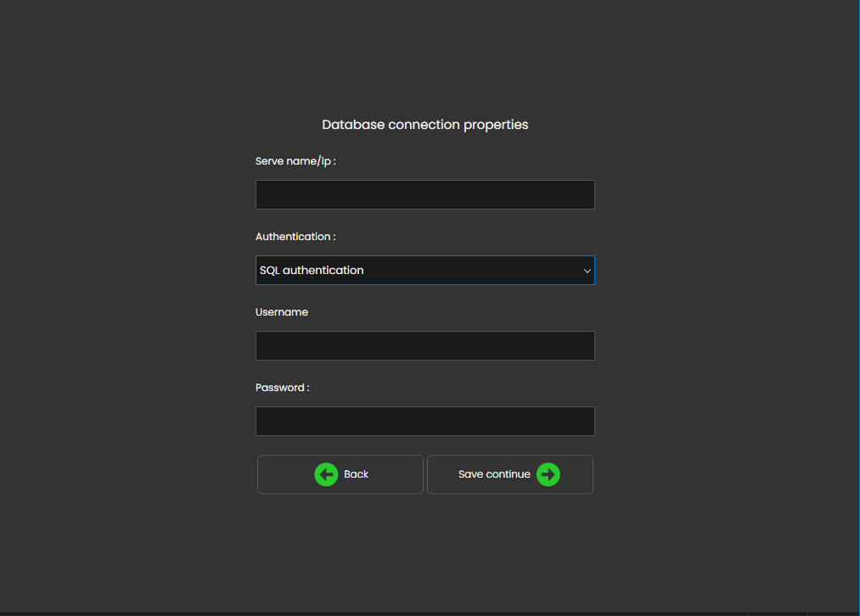Screen dimensions: 860x616
Task: Click the right end of Serve name/ip field
Action: pos(582,194)
